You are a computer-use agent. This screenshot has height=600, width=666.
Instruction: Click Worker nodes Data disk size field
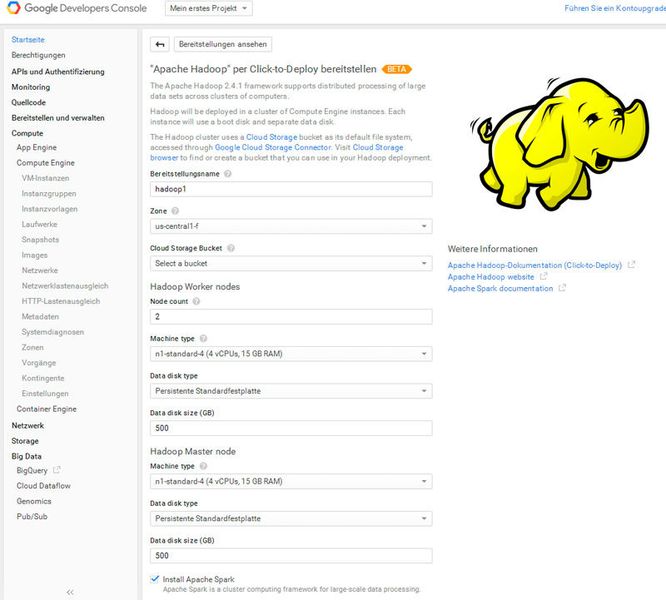pyautogui.click(x=291, y=428)
